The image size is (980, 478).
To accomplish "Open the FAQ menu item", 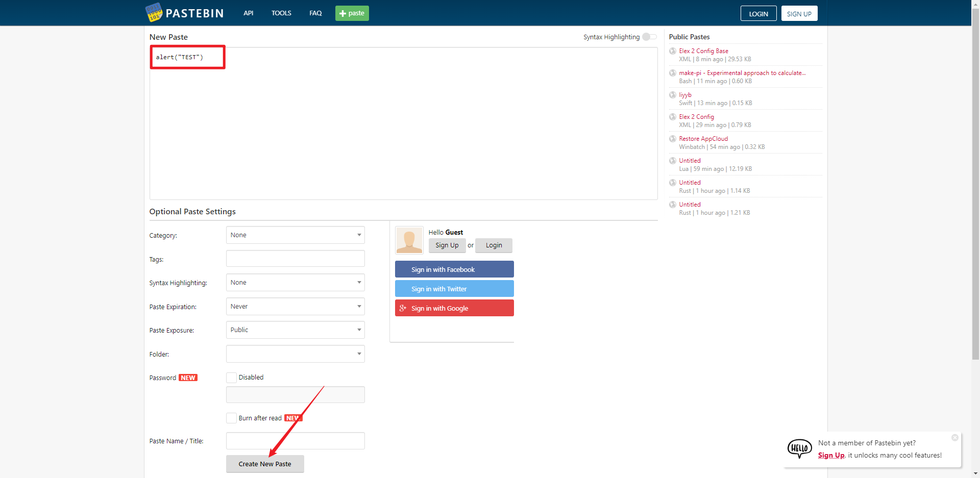I will pos(315,13).
